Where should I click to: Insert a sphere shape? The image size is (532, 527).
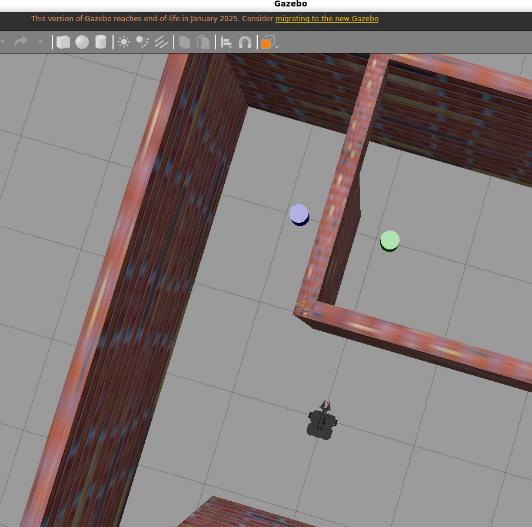pyautogui.click(x=82, y=42)
